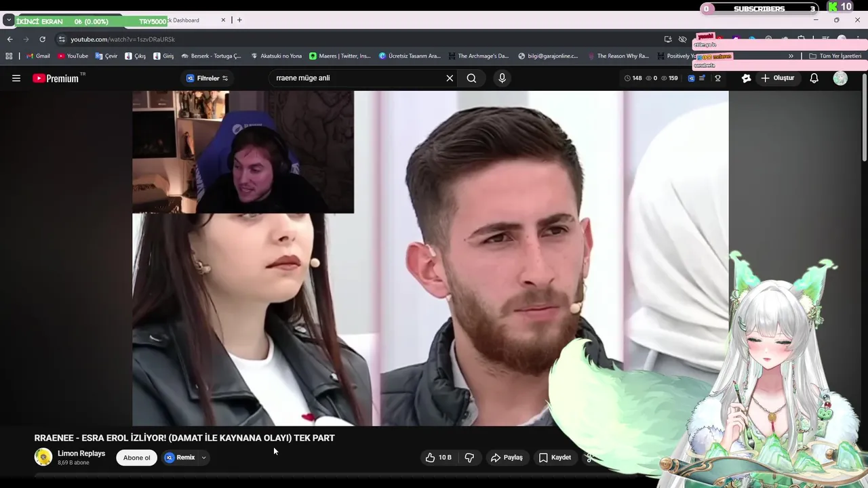
Task: Open the Limon Replays channel avatar
Action: 43,457
